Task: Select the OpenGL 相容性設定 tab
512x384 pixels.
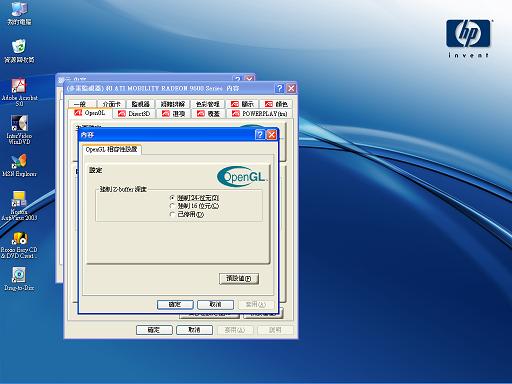Action: pyautogui.click(x=112, y=149)
